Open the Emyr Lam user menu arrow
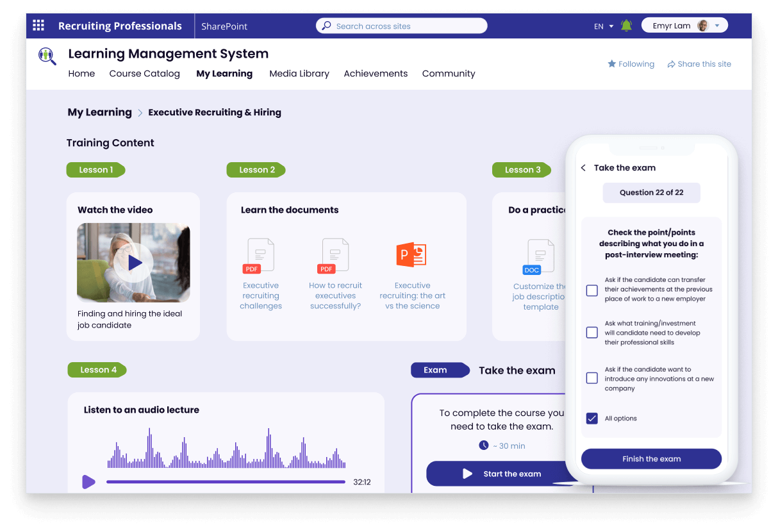The height and width of the screenshot is (532, 778). (717, 26)
